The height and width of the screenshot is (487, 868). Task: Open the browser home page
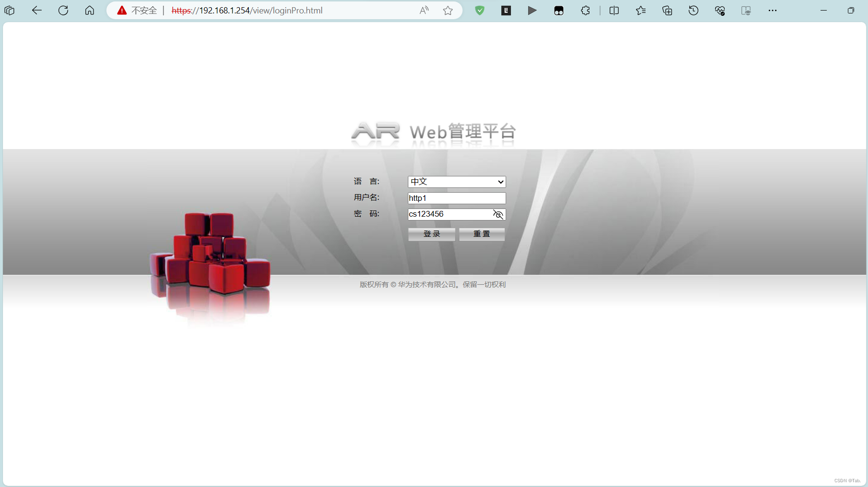(90, 11)
